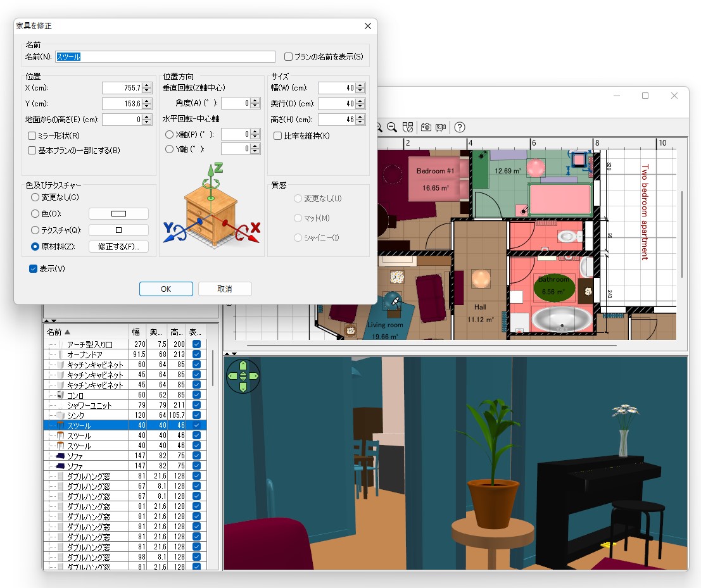Click the round lamp in the Hall

pyautogui.click(x=481, y=278)
